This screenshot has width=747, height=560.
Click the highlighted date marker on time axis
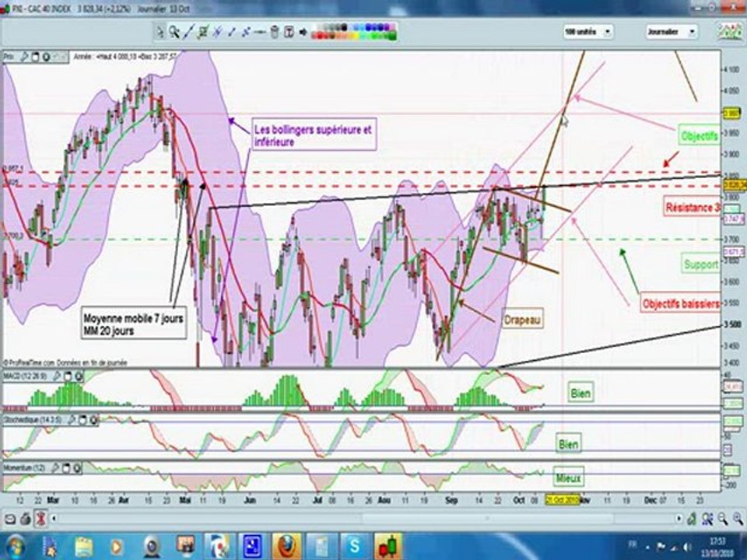[562, 500]
